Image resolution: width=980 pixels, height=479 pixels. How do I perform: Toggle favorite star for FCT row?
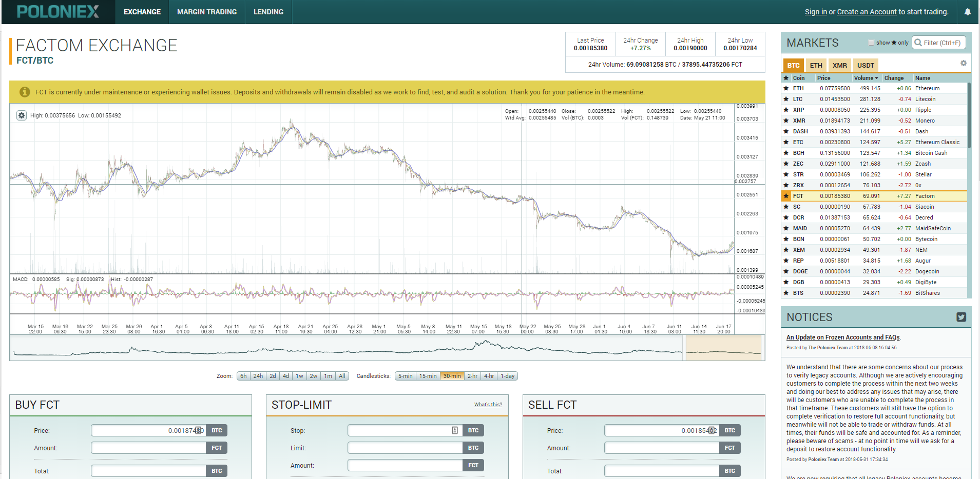786,196
